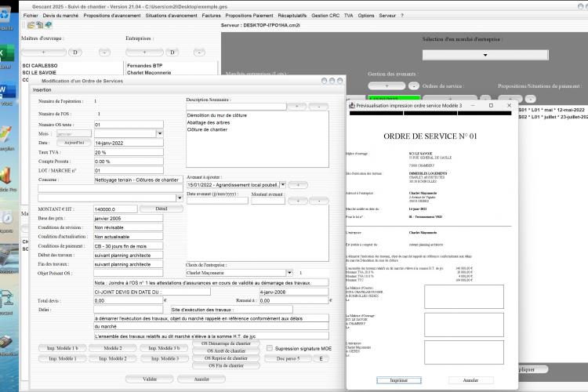Click Imprimer in the preview window

pyautogui.click(x=398, y=380)
